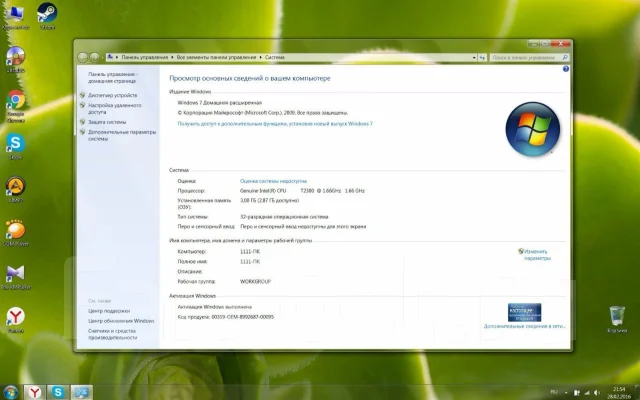Viewport: 640px width, 400px height.
Task: Expand arrow after All Control Panel Items
Action: (260, 58)
